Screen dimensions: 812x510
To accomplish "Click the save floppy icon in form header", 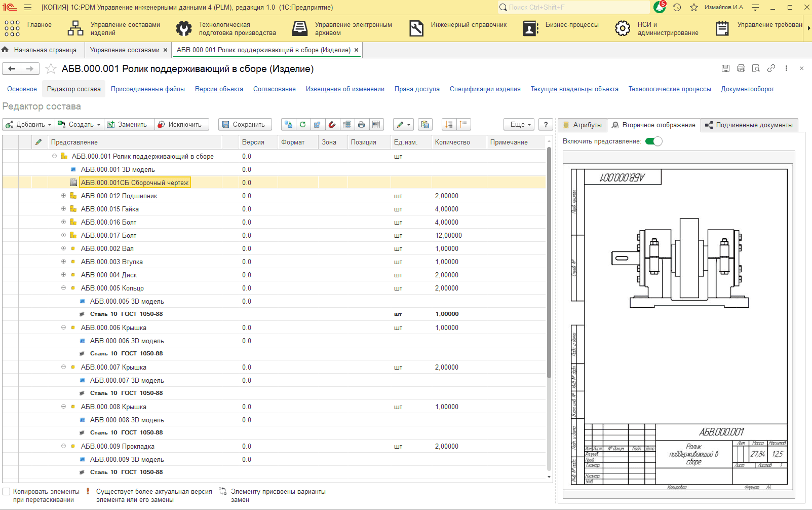I will 725,68.
